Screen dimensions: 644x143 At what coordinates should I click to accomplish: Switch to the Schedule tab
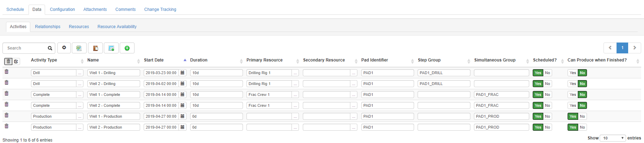15,9
